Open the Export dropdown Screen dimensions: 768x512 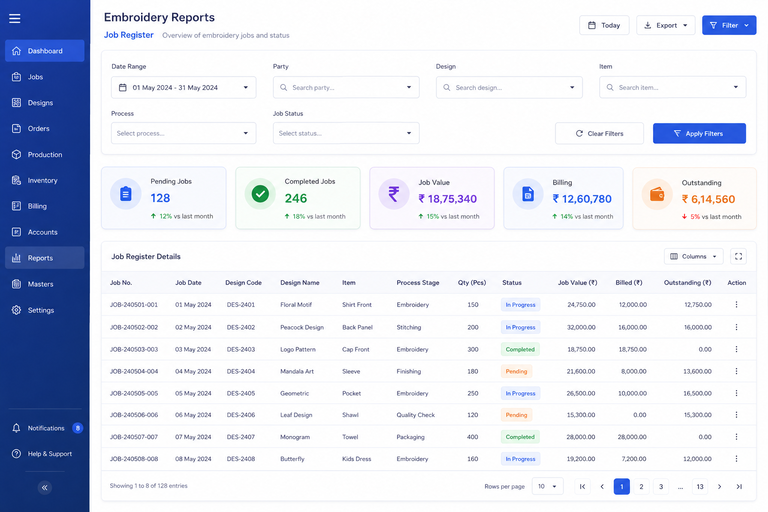(x=666, y=25)
